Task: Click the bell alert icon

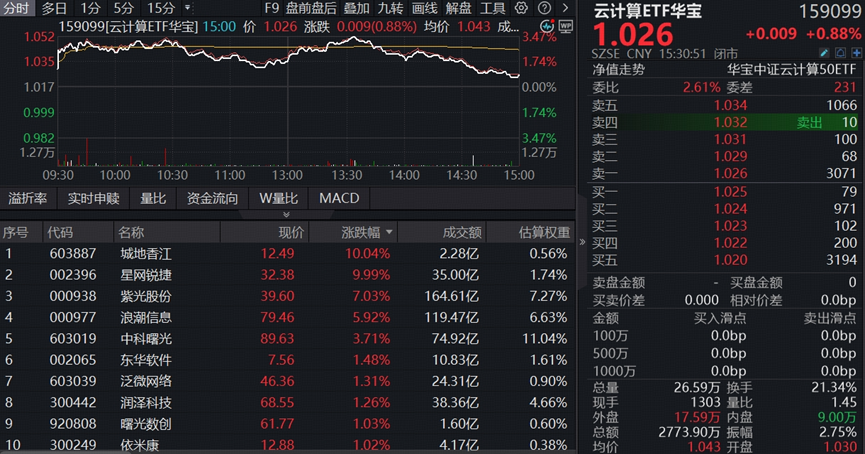Action: [x=840, y=53]
